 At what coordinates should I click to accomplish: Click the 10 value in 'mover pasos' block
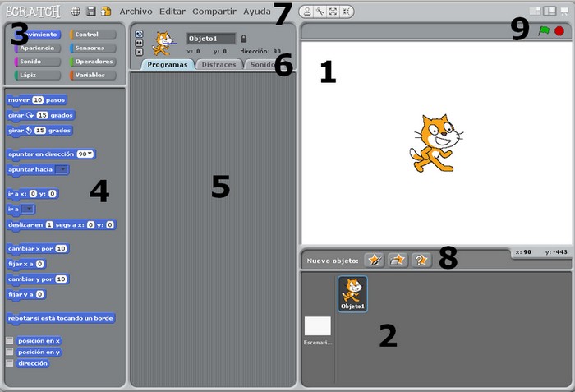point(38,99)
